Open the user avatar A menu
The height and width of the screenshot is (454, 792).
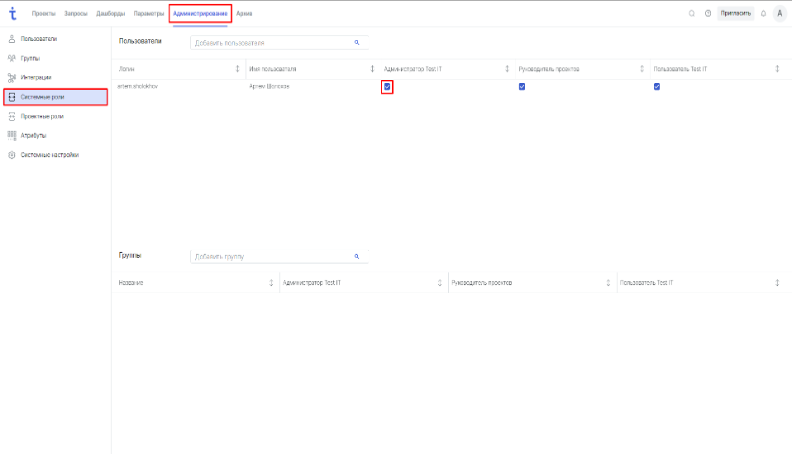(x=779, y=14)
